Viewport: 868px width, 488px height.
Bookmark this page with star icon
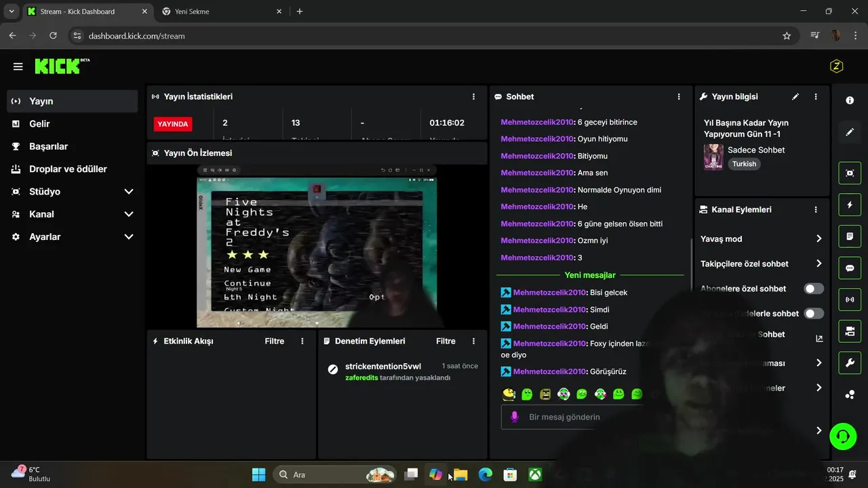pos(787,36)
